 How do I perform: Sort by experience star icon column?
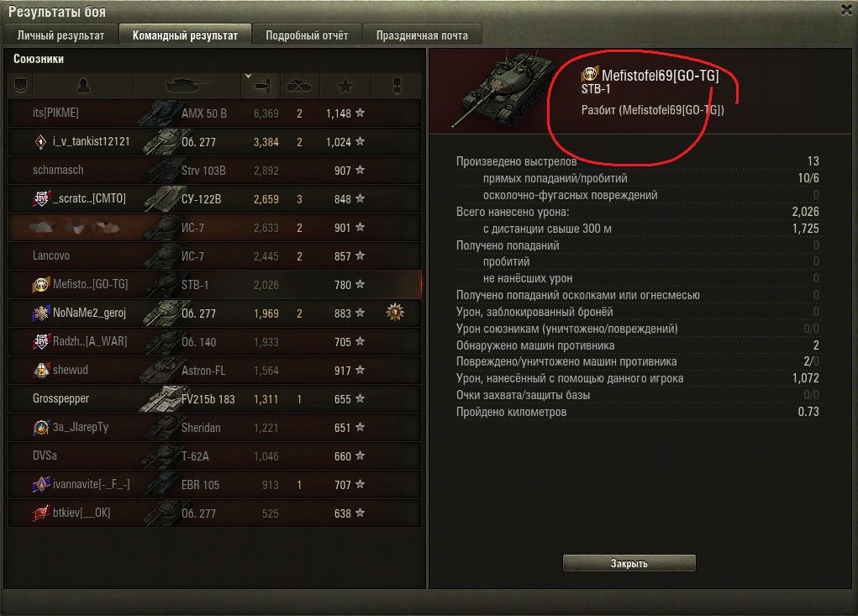[345, 86]
